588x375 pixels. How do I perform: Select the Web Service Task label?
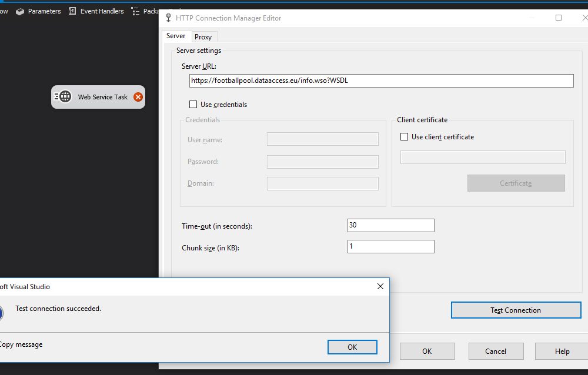[103, 97]
